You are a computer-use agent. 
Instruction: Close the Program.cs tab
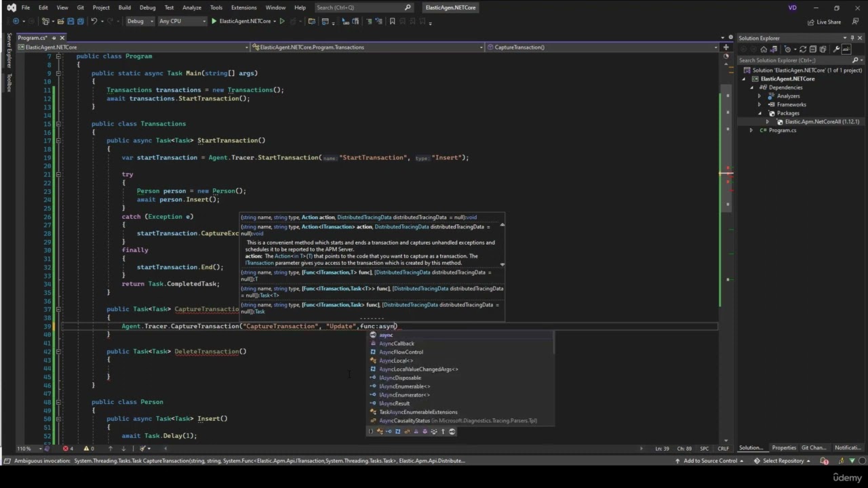(x=62, y=38)
